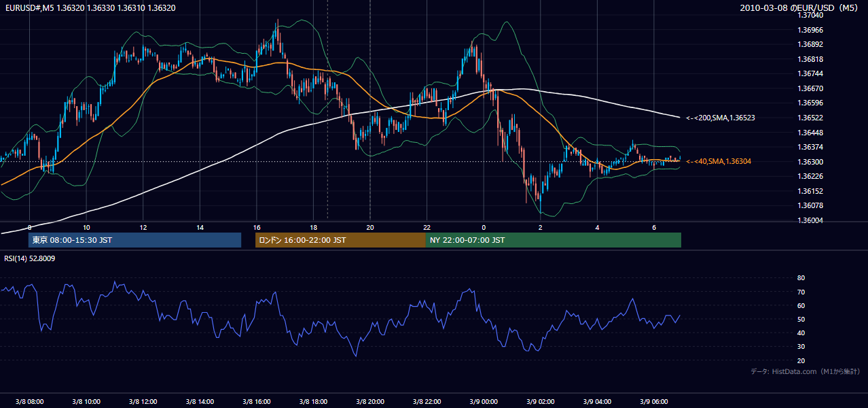Click the 1.36004 price axis value
Screen dimensions: 868x408
point(810,220)
